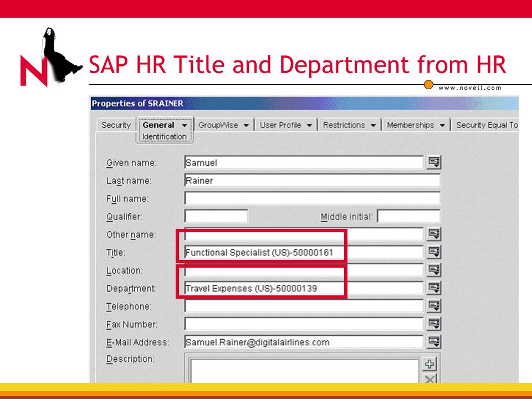Click the Properties of SRAINER title bar
Viewport: 532px width, 399px height.
304,103
